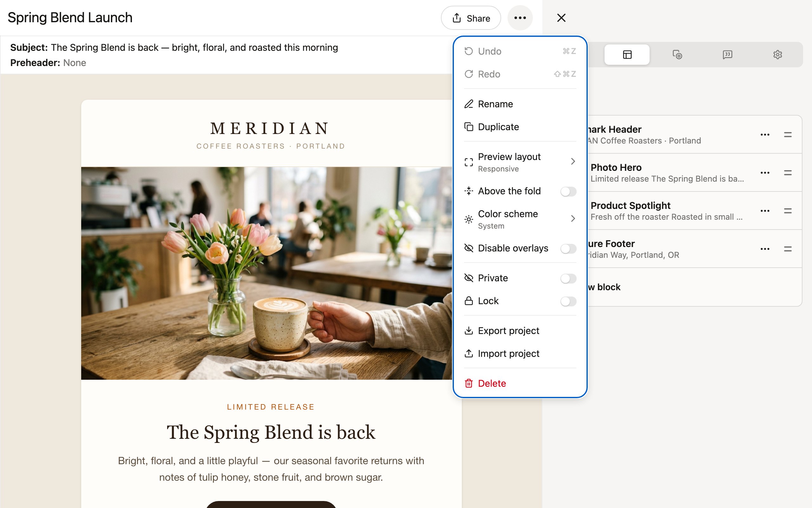Viewport: 812px width, 508px height.
Task: Click the Export project download icon
Action: [x=468, y=331]
